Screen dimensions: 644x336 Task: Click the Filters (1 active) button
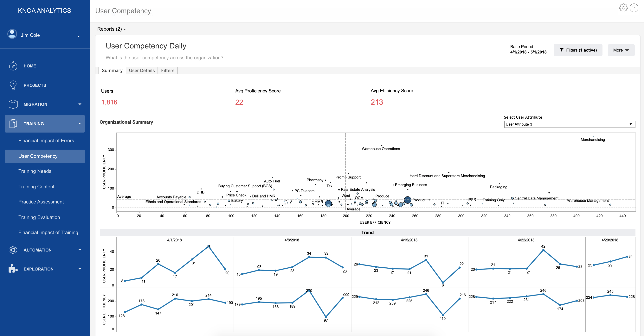[578, 50]
